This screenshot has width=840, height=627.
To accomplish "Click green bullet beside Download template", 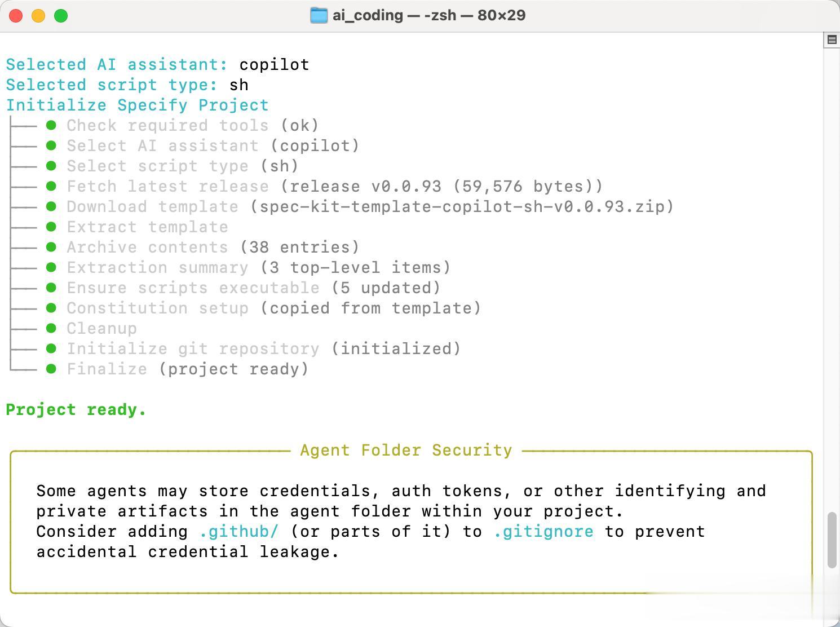I will pyautogui.click(x=51, y=206).
